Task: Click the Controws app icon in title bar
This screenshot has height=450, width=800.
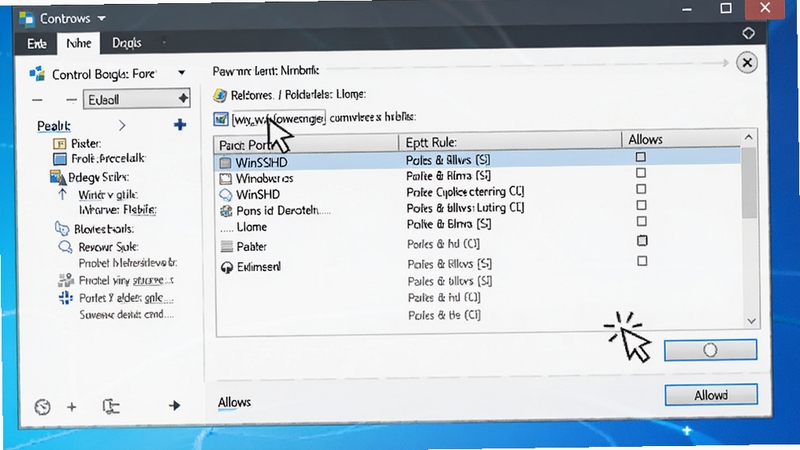Action: click(x=27, y=19)
